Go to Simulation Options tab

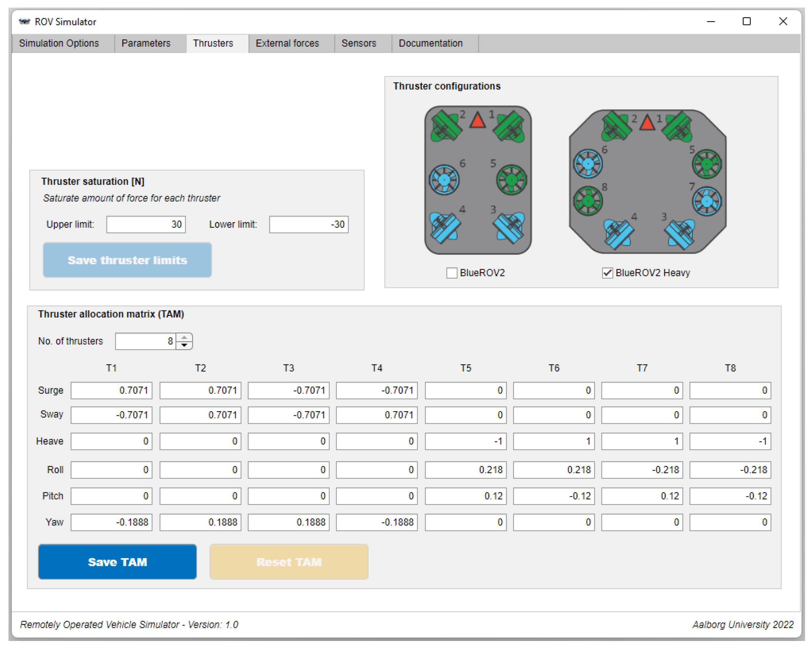[59, 43]
